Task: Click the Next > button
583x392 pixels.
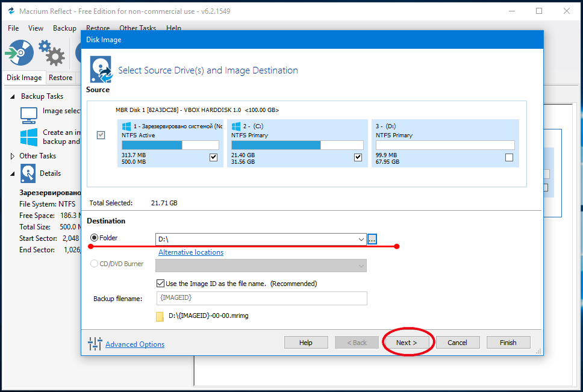Action: coord(407,343)
